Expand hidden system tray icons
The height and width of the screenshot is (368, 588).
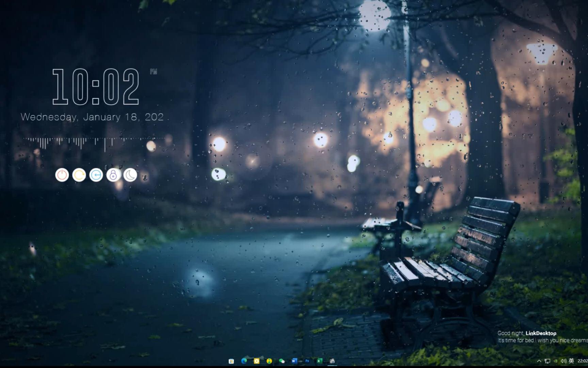coord(539,361)
